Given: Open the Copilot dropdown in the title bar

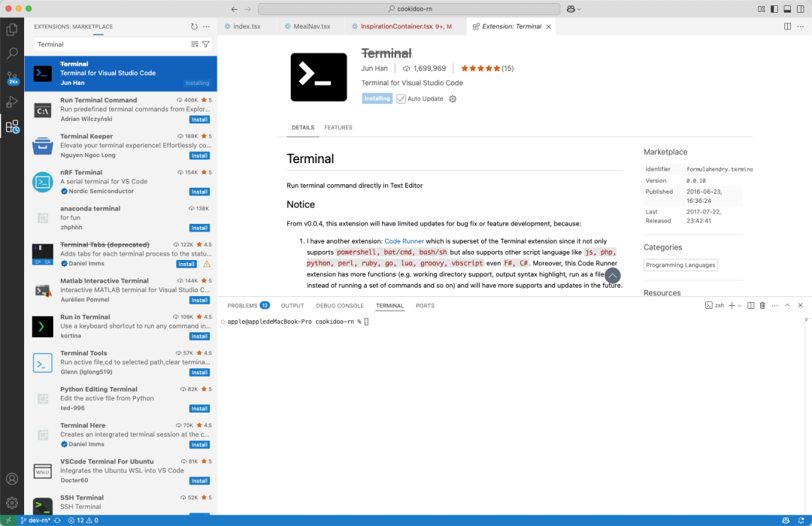Looking at the screenshot, I should [x=574, y=9].
